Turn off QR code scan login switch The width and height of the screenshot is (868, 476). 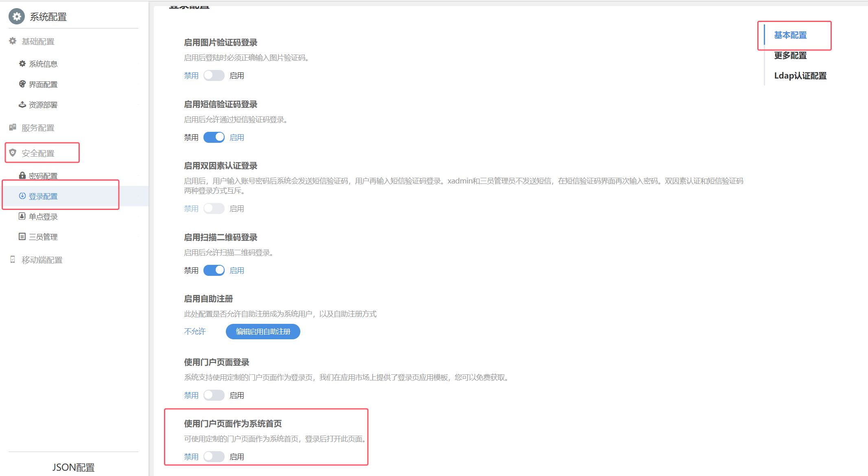pyautogui.click(x=214, y=271)
